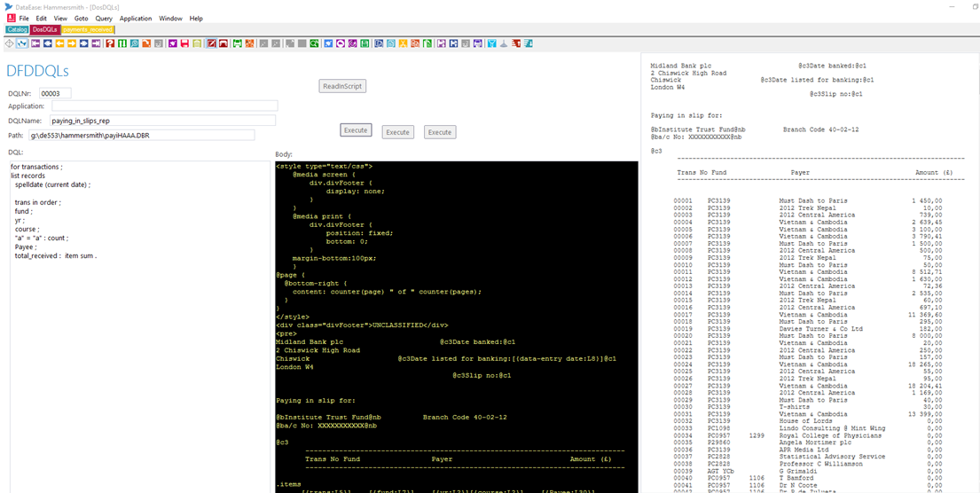Click the 'for transactions ;' line in DQL
The image size is (980, 493).
pos(37,167)
